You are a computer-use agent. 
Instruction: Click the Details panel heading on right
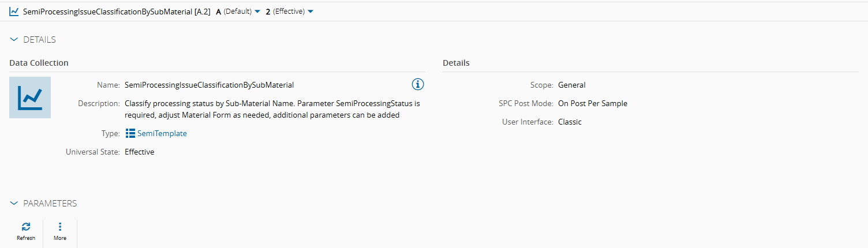click(x=456, y=63)
